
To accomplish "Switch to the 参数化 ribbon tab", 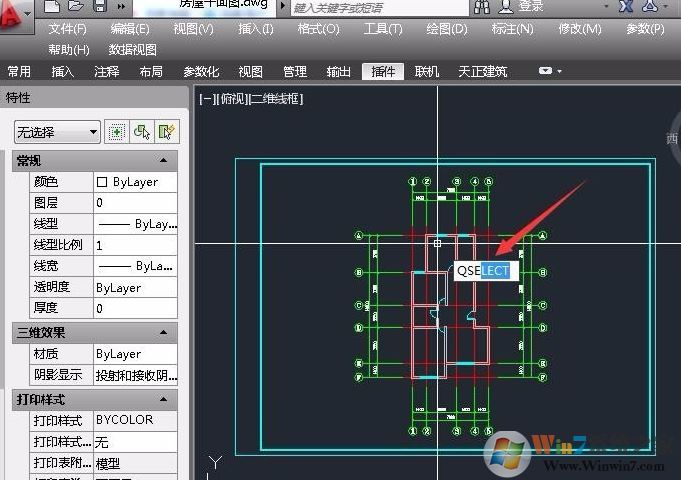I will pyautogui.click(x=201, y=72).
